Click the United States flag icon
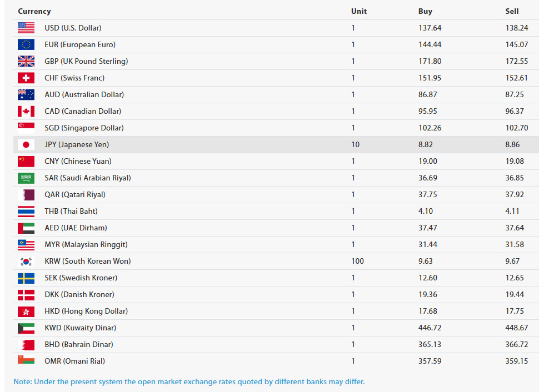Image resolution: width=539 pixels, height=392 pixels. (x=26, y=28)
